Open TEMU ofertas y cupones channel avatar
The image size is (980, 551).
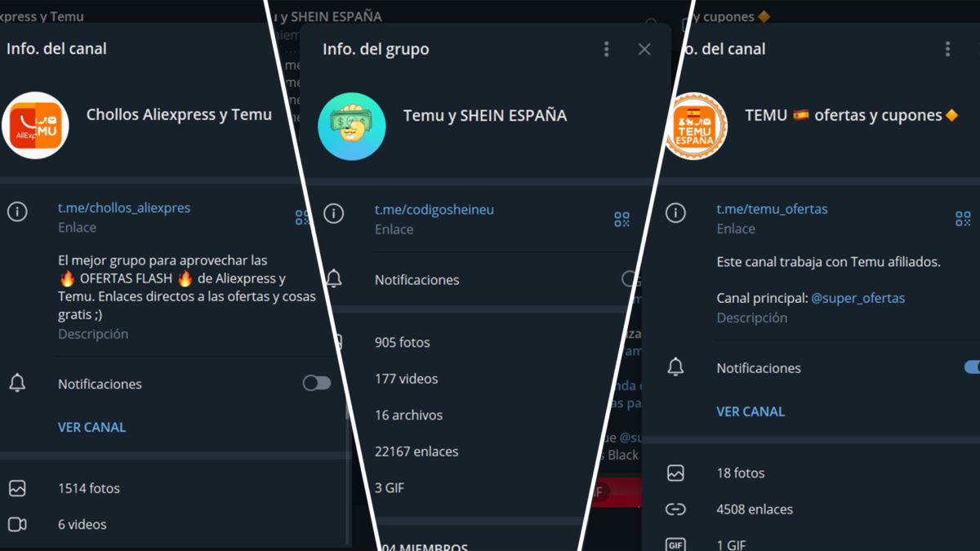point(696,127)
